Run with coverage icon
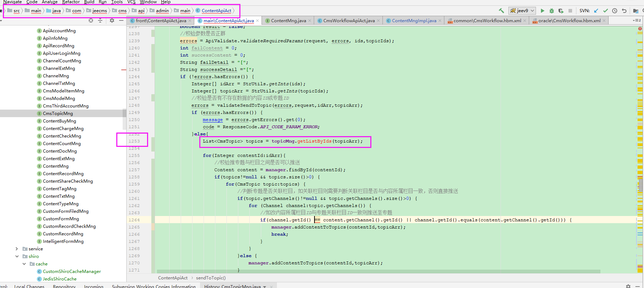Image resolution: width=644 pixels, height=288 pixels. 561,11
